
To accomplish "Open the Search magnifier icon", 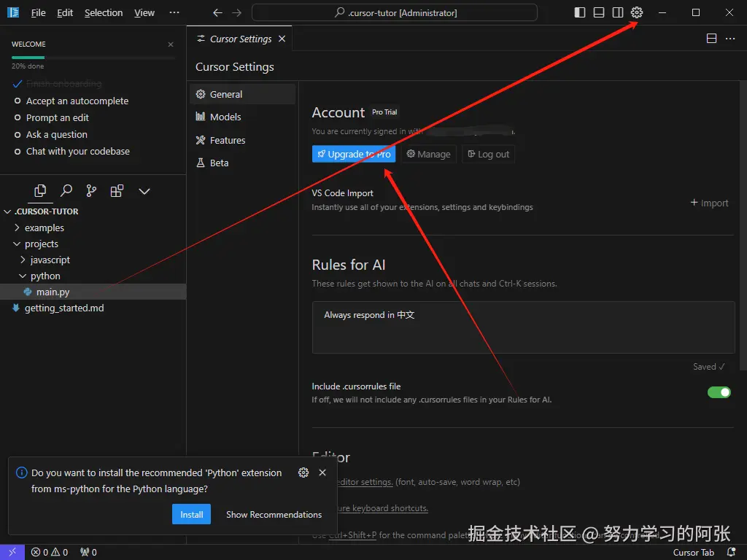I will [x=66, y=191].
